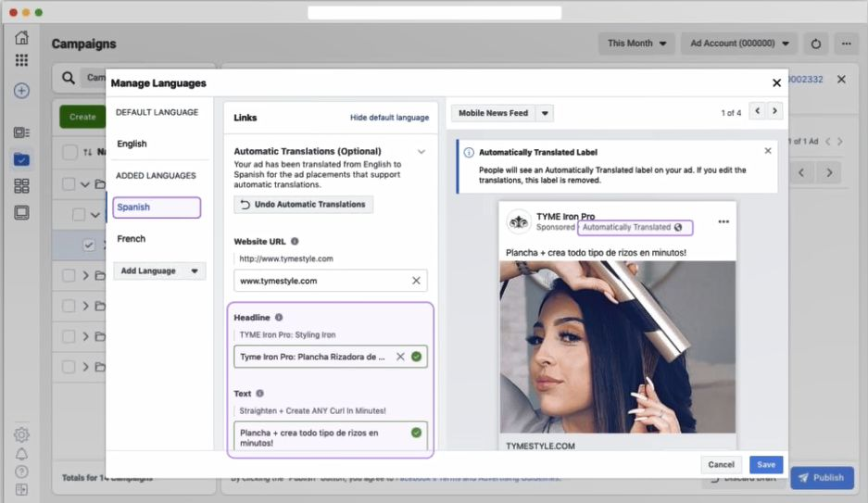
Task: Open the Mobile News Feed placement dropdown
Action: (x=545, y=113)
